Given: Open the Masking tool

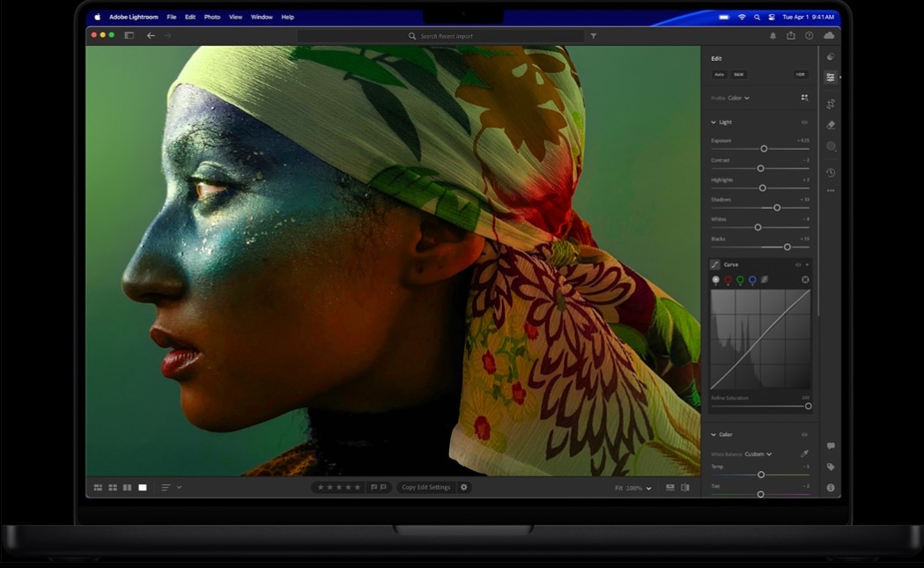Looking at the screenshot, I should pos(831,146).
